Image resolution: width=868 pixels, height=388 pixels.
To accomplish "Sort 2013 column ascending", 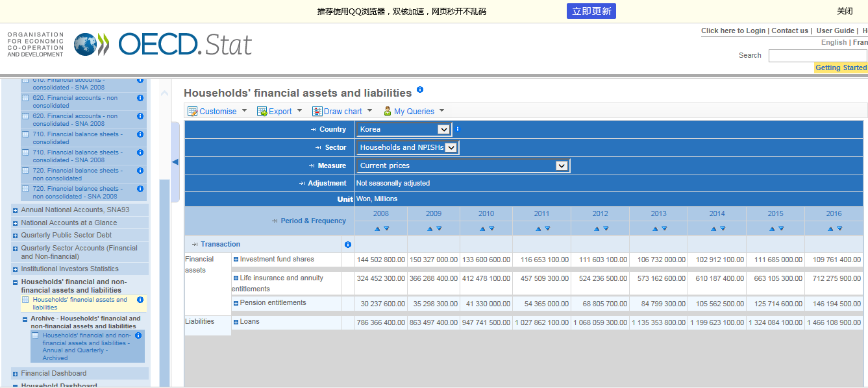I will 654,228.
